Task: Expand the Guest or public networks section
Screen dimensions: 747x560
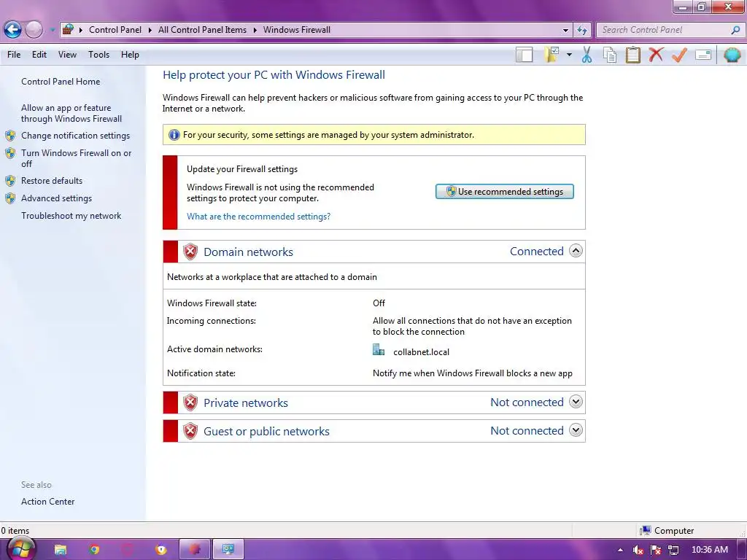Action: [576, 430]
